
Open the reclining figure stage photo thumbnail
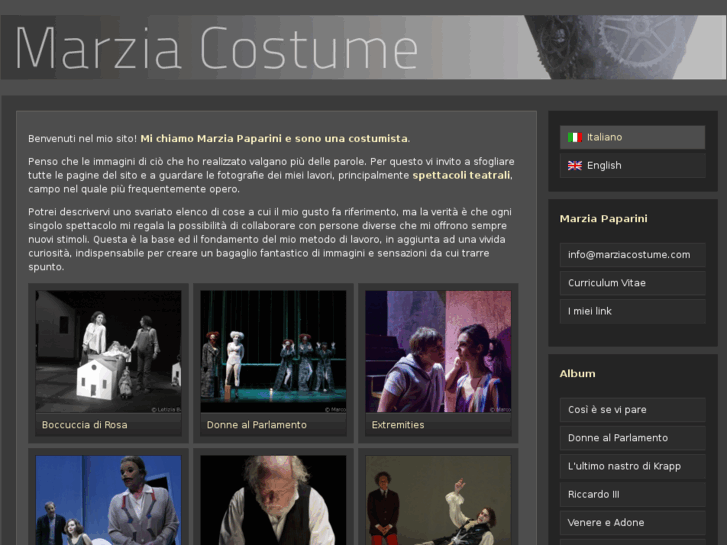click(438, 500)
